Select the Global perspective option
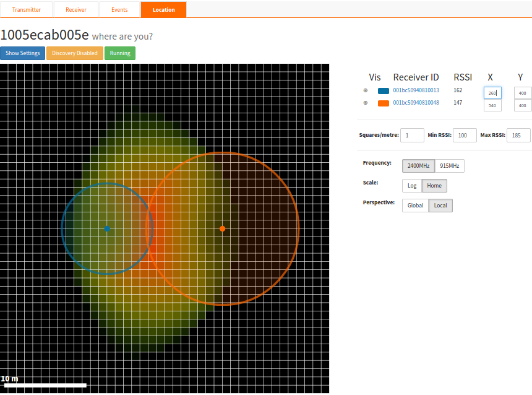This screenshot has height=395, width=532. pyautogui.click(x=415, y=206)
